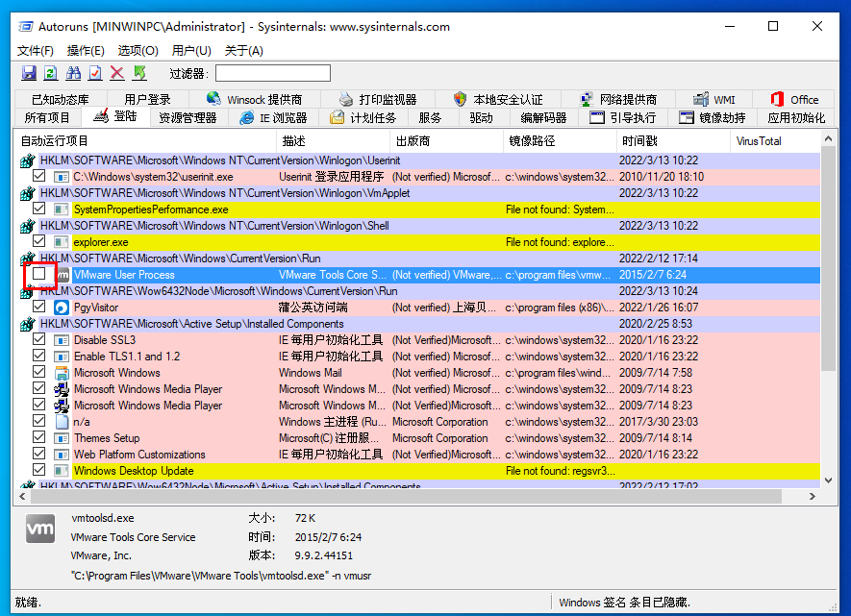
Task: Uncheck the PgyVisitor checkbox
Action: coord(38,307)
